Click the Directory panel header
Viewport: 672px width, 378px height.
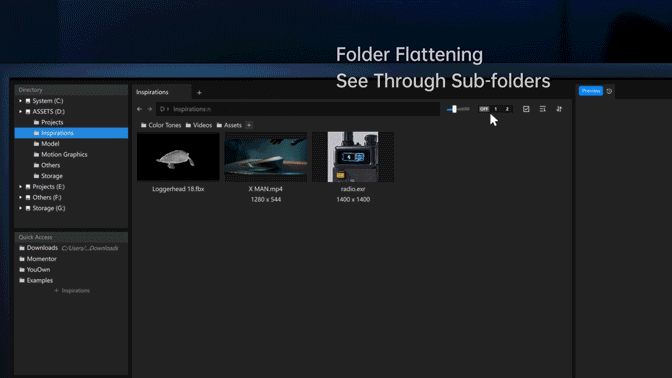click(x=71, y=90)
